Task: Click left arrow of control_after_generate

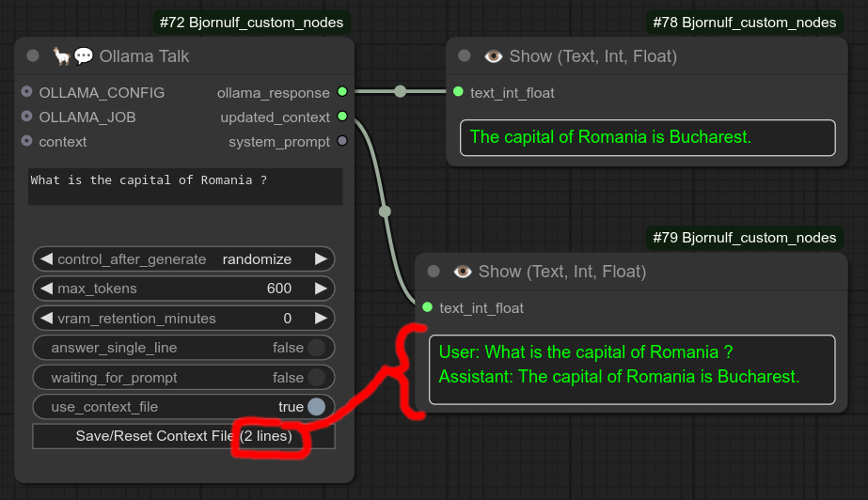Action: click(x=45, y=258)
